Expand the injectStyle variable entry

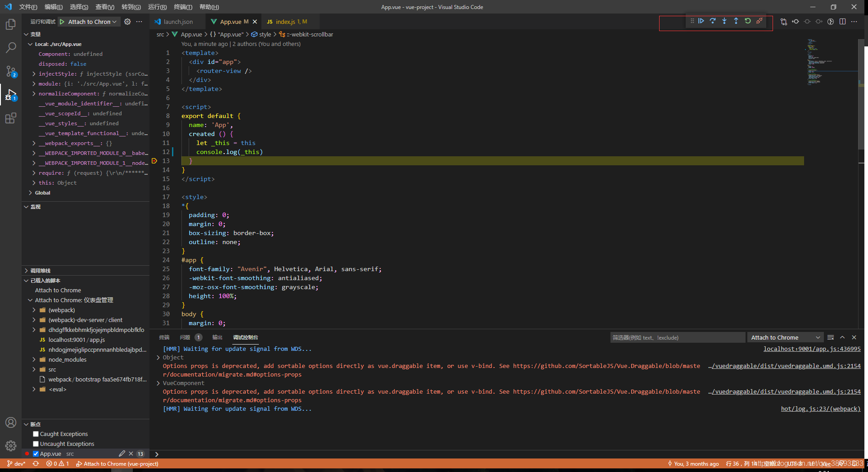pos(34,74)
